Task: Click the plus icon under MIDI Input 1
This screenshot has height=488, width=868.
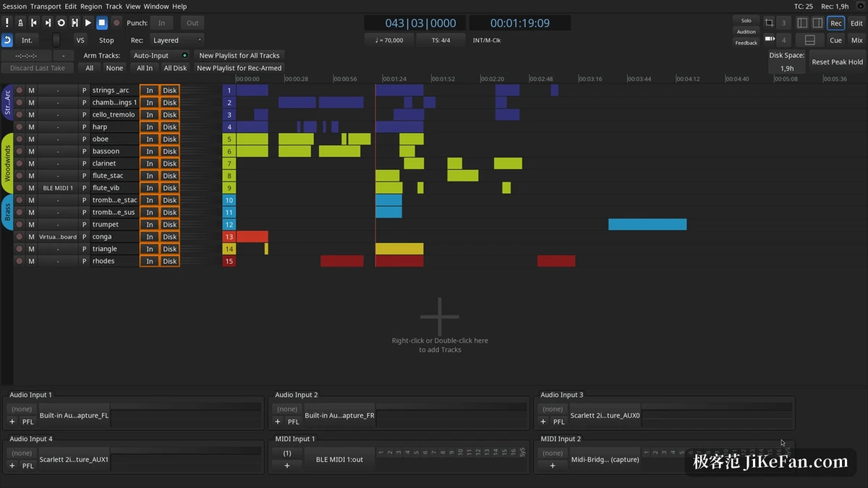Action: (287, 466)
